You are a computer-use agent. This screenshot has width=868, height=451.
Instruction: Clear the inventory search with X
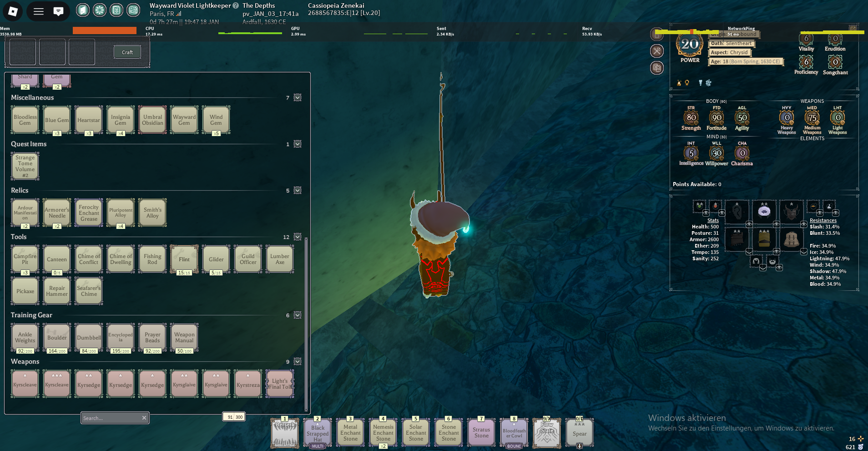[144, 418]
